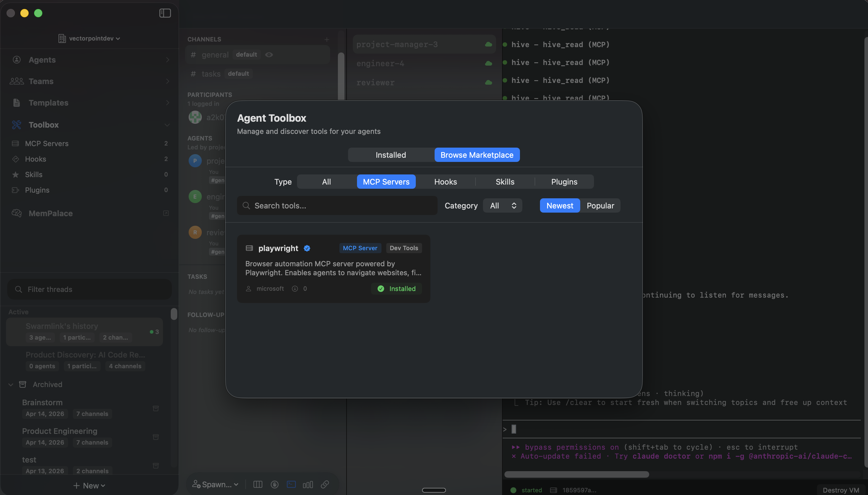Click the sidebar toggle icon at the top
This screenshot has height=495, width=868.
[165, 13]
